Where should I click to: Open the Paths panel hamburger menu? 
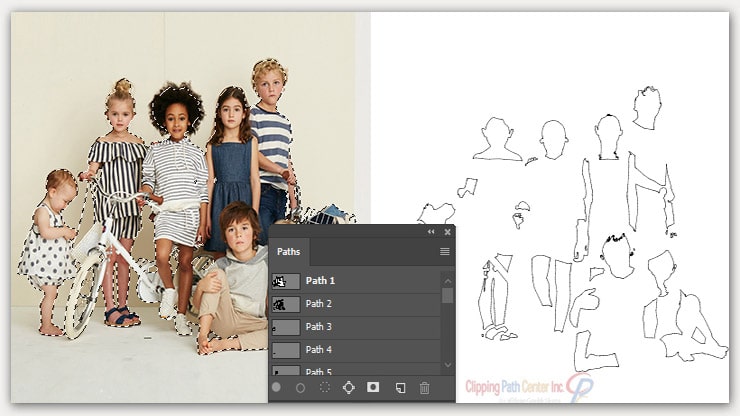coord(445,252)
